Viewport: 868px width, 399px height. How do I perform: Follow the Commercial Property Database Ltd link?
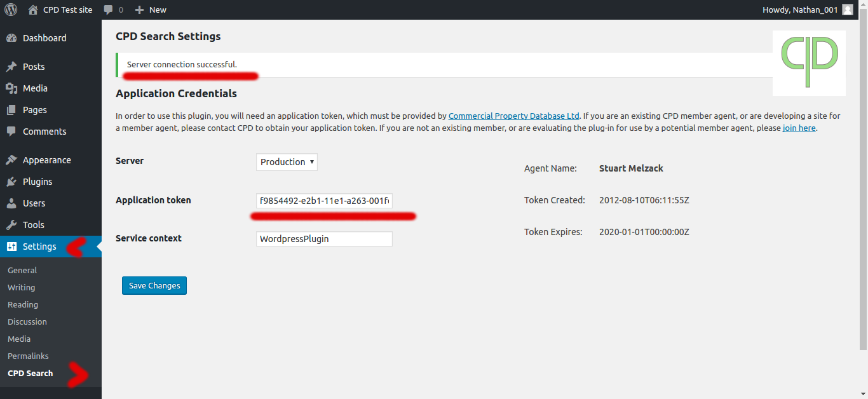click(x=514, y=116)
